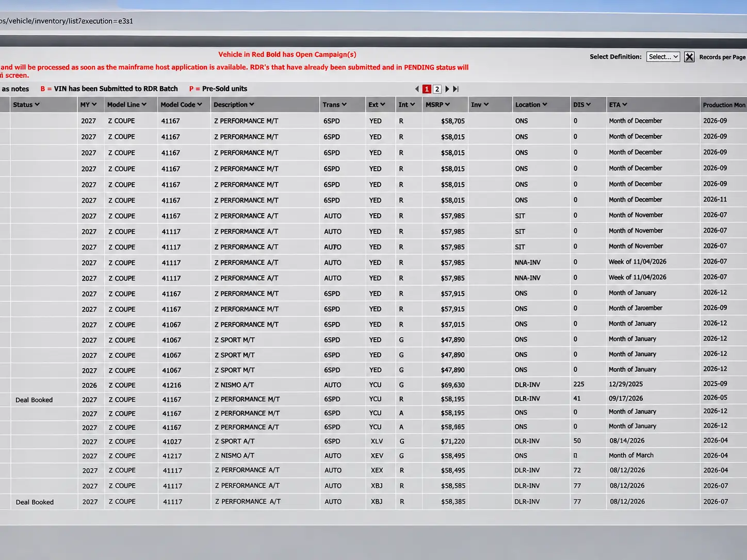Sort by the MSRP column header
This screenshot has width=747, height=560.
[x=438, y=105]
